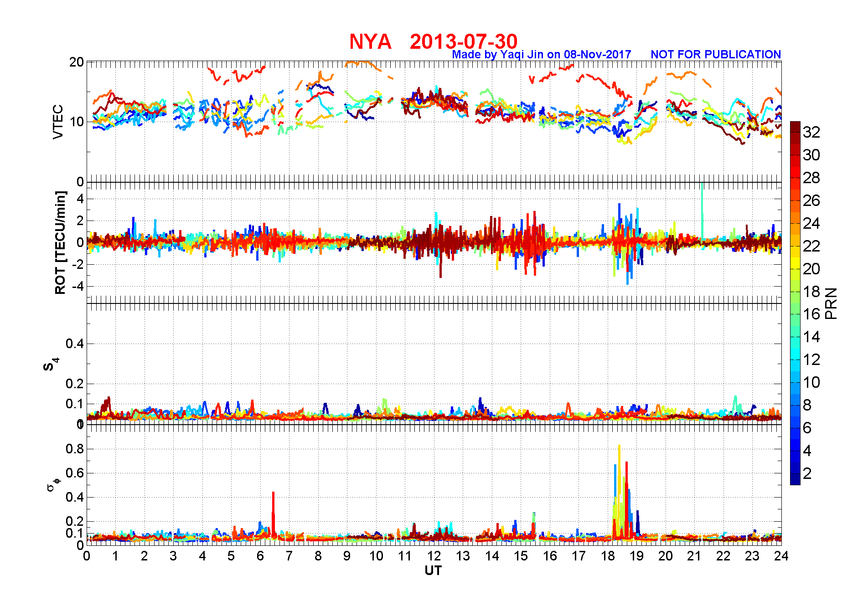This screenshot has height=606, width=868.
Task: Click the PRN colorbar label
Action: coord(832,303)
